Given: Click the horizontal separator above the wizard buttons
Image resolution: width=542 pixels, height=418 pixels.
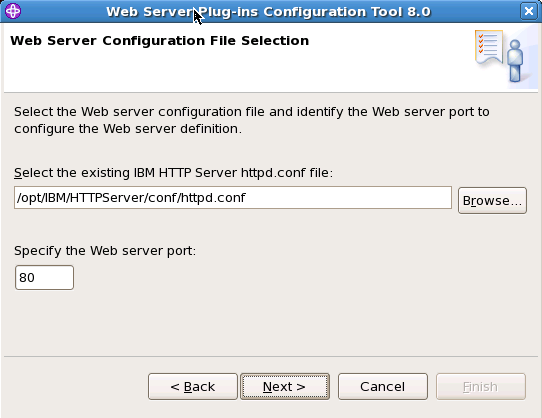Looking at the screenshot, I should [271, 356].
